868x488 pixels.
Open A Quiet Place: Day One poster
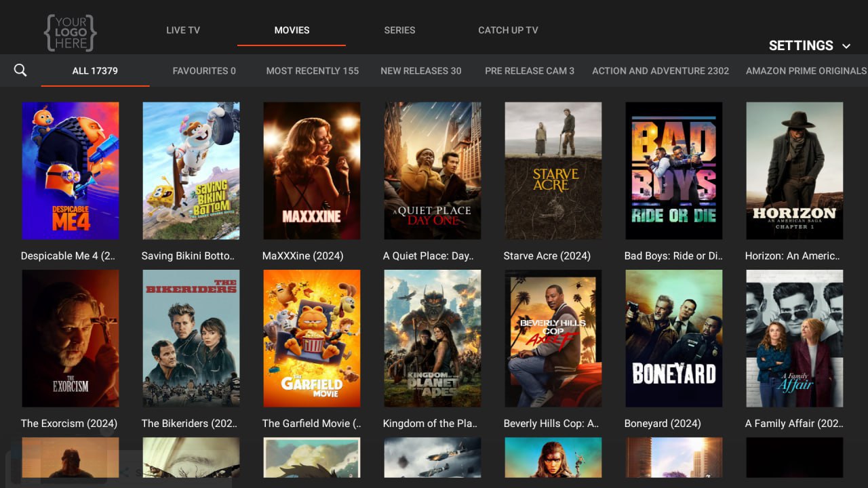click(x=433, y=171)
